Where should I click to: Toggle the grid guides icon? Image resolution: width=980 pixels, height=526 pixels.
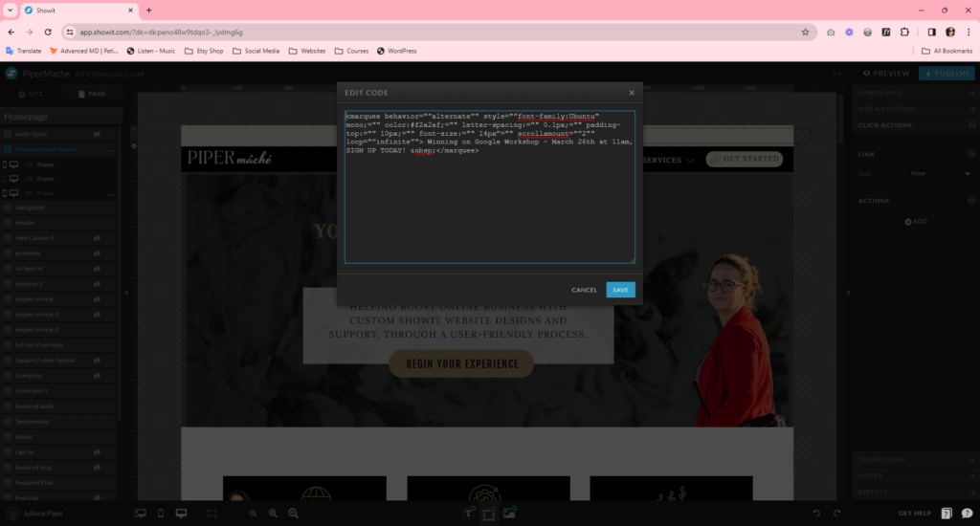click(x=212, y=514)
